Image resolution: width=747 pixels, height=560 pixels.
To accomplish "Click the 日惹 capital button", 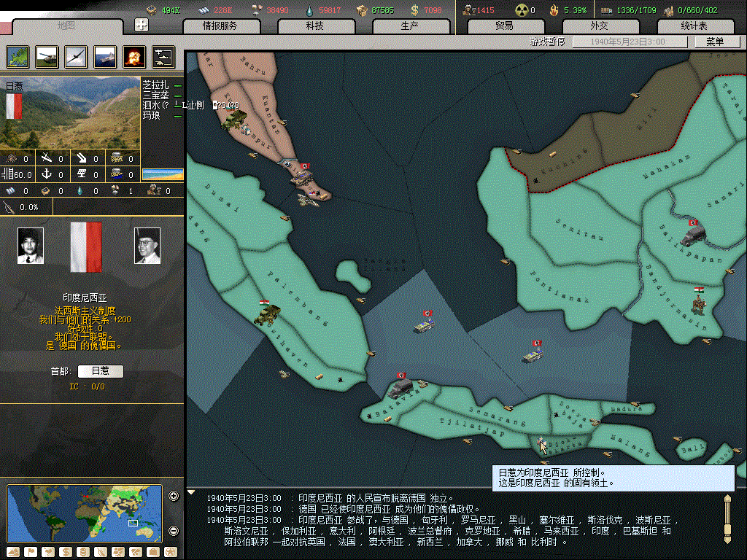I will [100, 371].
